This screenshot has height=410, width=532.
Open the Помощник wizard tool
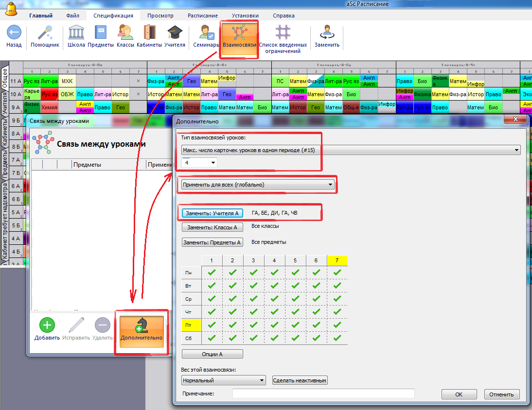[45, 33]
